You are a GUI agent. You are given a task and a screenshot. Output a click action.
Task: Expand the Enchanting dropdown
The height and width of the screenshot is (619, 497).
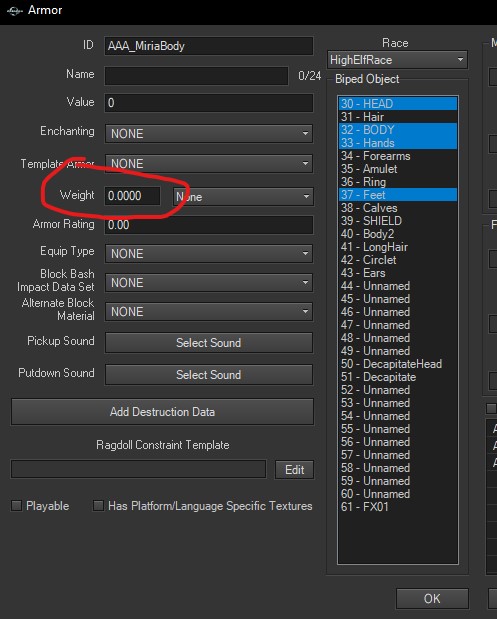click(209, 133)
